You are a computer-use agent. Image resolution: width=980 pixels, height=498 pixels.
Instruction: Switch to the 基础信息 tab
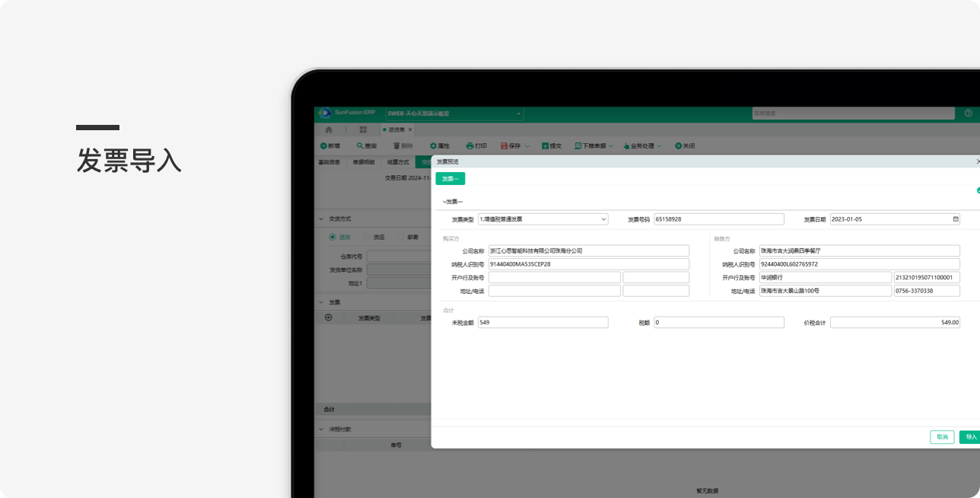point(329,162)
